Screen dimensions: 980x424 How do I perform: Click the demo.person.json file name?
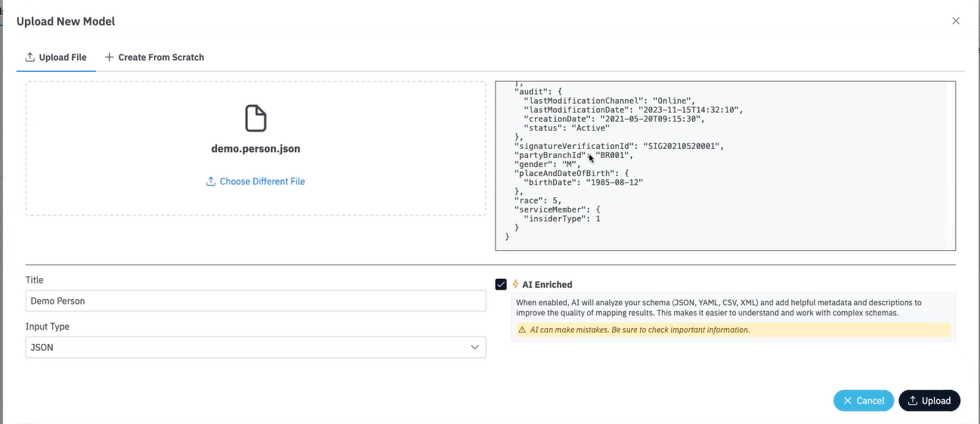click(255, 149)
